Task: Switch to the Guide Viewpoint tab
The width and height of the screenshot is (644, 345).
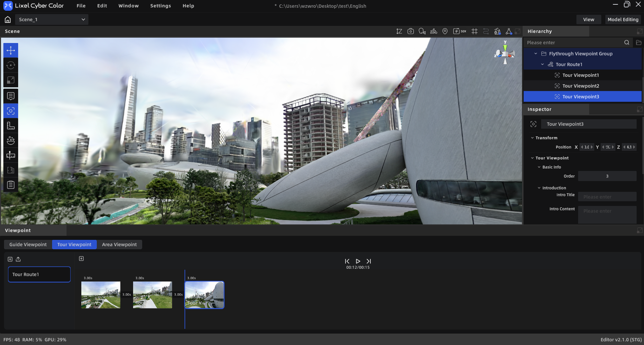Action: [x=28, y=245]
